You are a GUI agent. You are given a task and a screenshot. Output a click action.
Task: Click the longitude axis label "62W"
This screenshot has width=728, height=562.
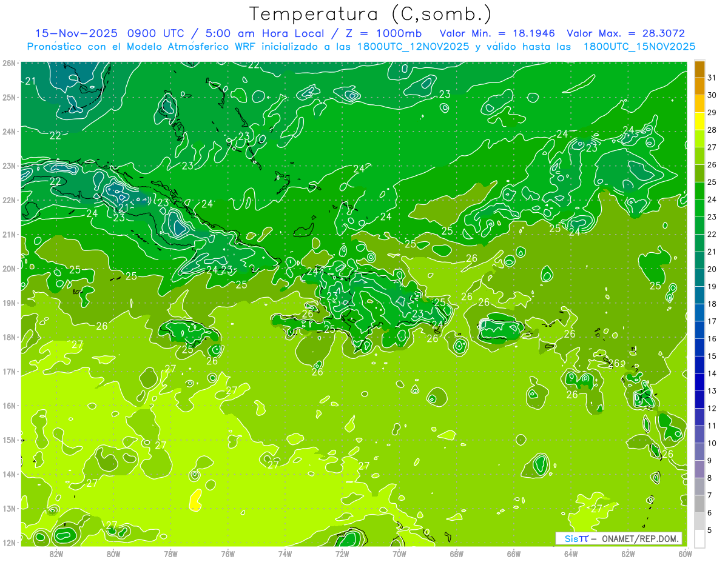(628, 554)
